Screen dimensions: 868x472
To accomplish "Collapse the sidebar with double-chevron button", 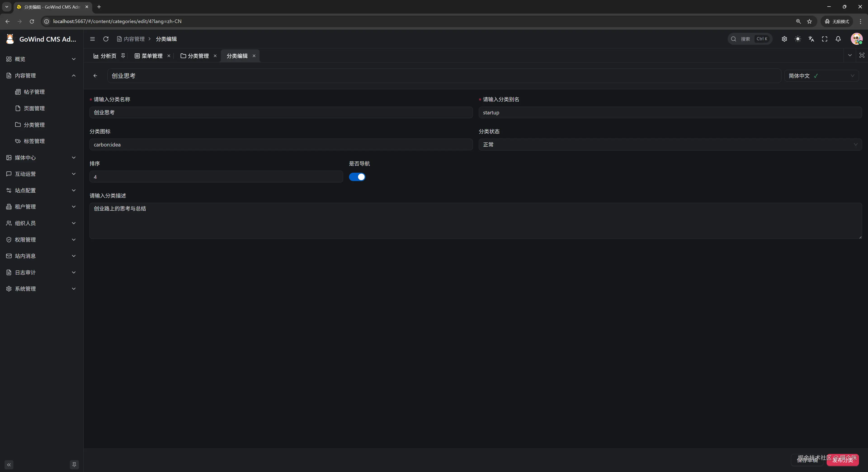I will pyautogui.click(x=9, y=465).
